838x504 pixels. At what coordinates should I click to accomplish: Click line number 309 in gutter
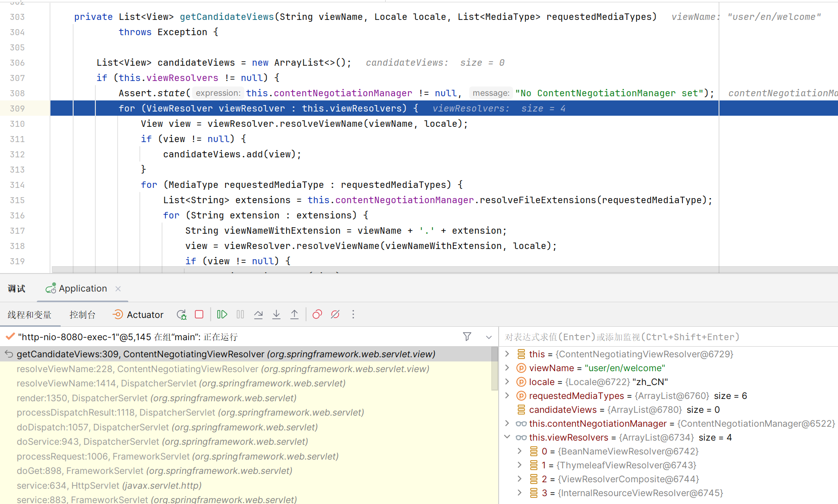click(x=17, y=108)
